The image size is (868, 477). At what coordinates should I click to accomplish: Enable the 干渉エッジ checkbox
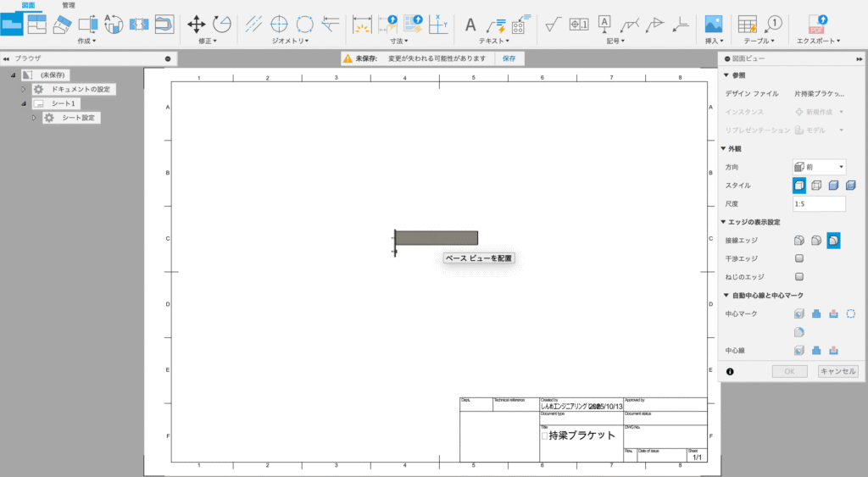[799, 258]
